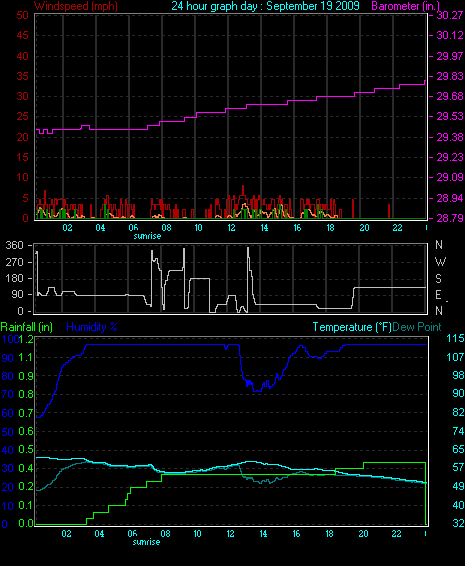Click the 50 mph windspeed scale value

23,15
